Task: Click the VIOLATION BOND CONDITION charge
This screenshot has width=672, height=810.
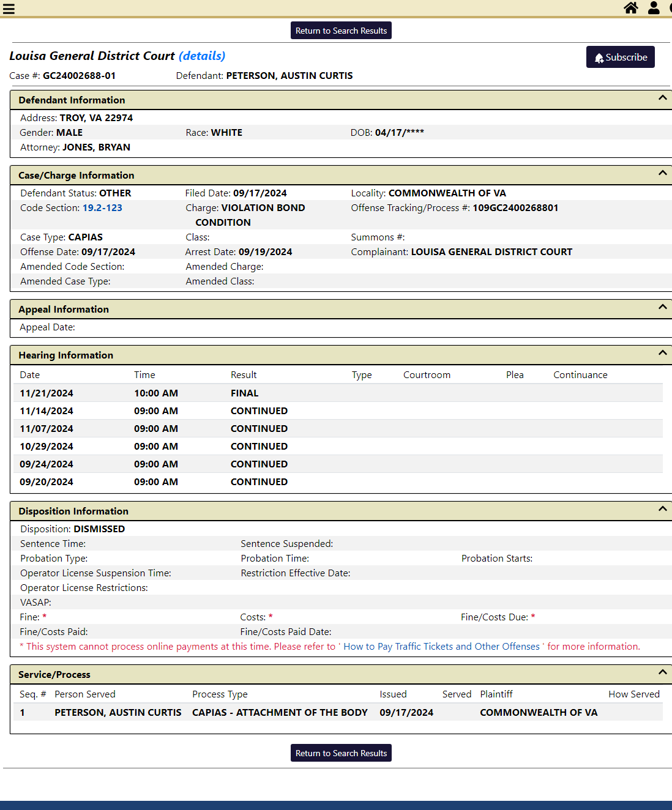Action: [250, 215]
